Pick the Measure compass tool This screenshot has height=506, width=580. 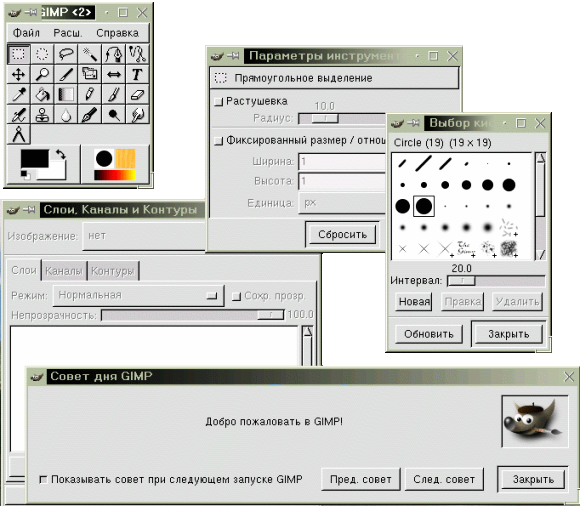click(18, 134)
